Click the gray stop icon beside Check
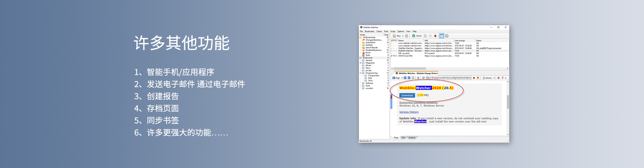This screenshot has height=168, width=644. click(x=425, y=36)
